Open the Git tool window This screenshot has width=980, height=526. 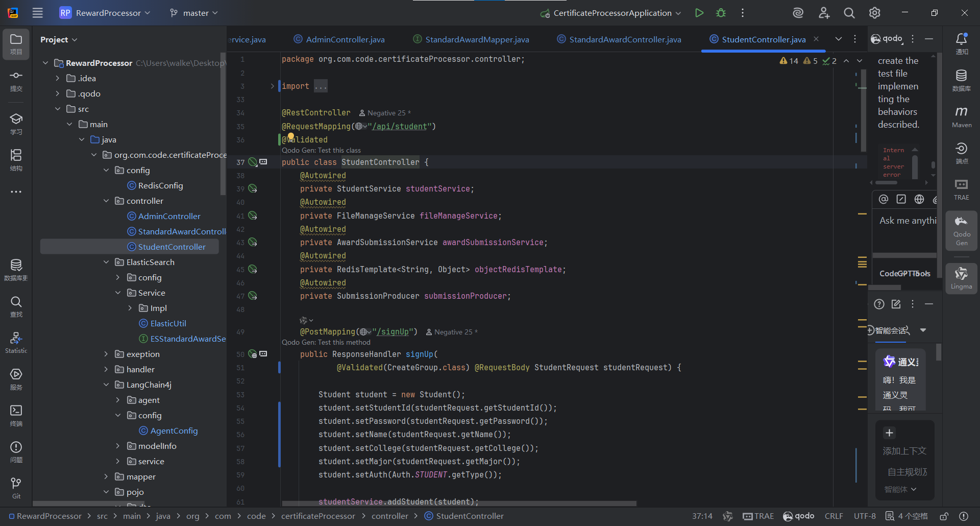click(x=16, y=488)
